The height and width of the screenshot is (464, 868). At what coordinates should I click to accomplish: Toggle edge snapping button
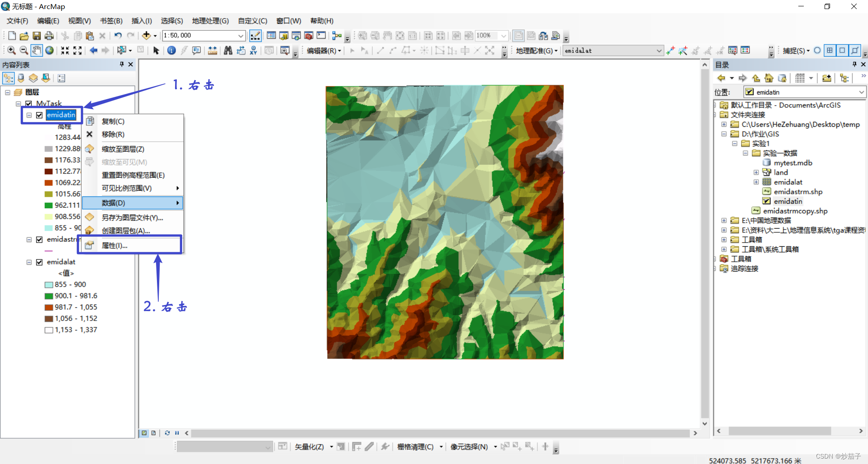855,50
